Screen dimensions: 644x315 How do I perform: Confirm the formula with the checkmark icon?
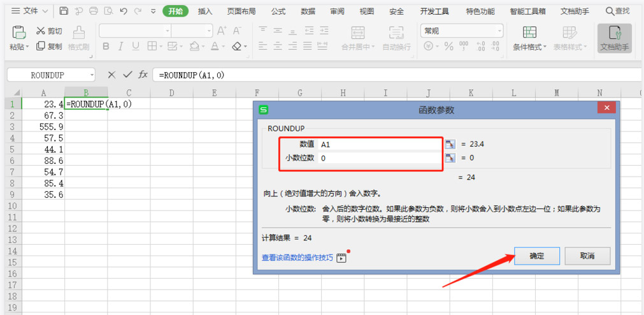click(127, 75)
